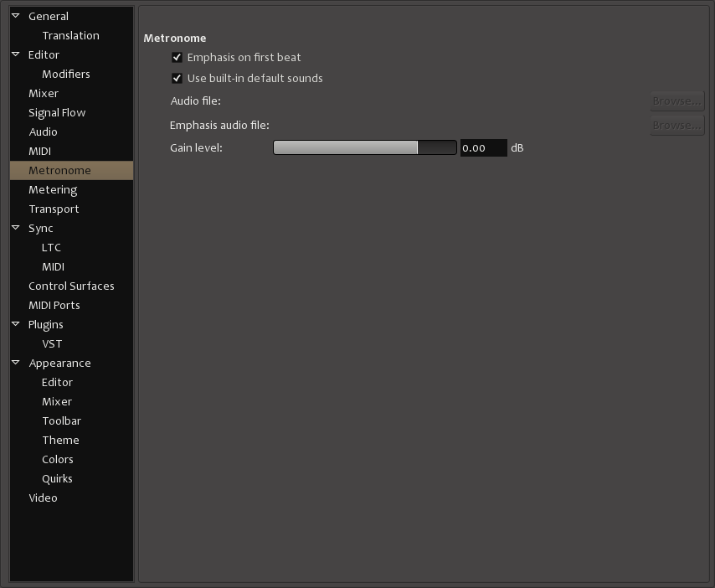Adjust the Gain level slider
Image resolution: width=715 pixels, height=588 pixels.
[x=365, y=147]
